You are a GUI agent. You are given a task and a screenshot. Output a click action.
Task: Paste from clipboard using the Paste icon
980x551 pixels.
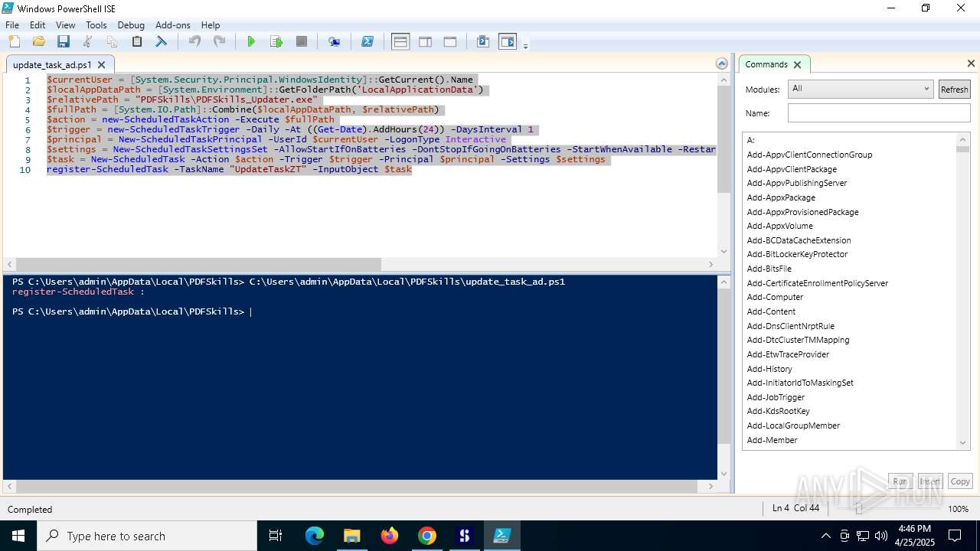[x=136, y=41]
